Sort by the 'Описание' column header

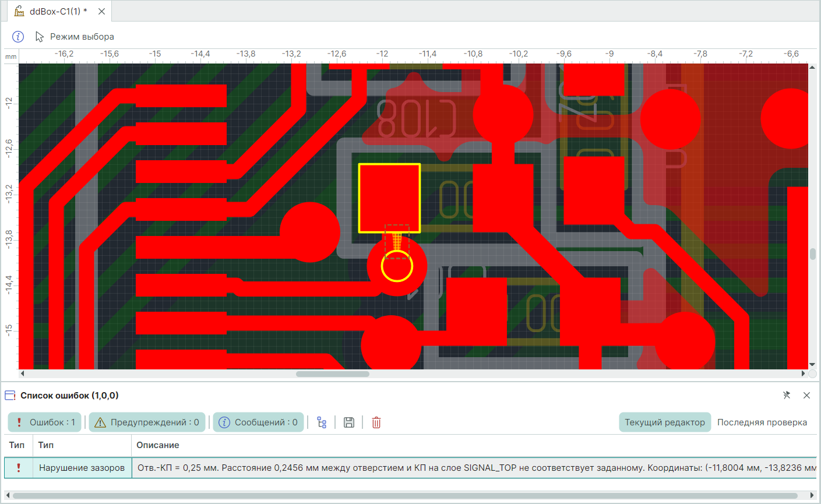158,445
